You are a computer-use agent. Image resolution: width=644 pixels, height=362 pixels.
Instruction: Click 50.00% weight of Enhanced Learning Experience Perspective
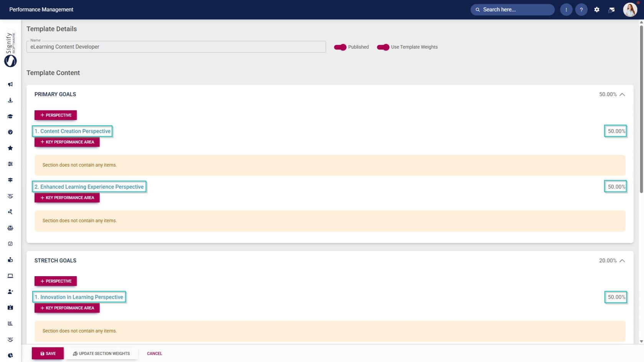click(x=616, y=187)
